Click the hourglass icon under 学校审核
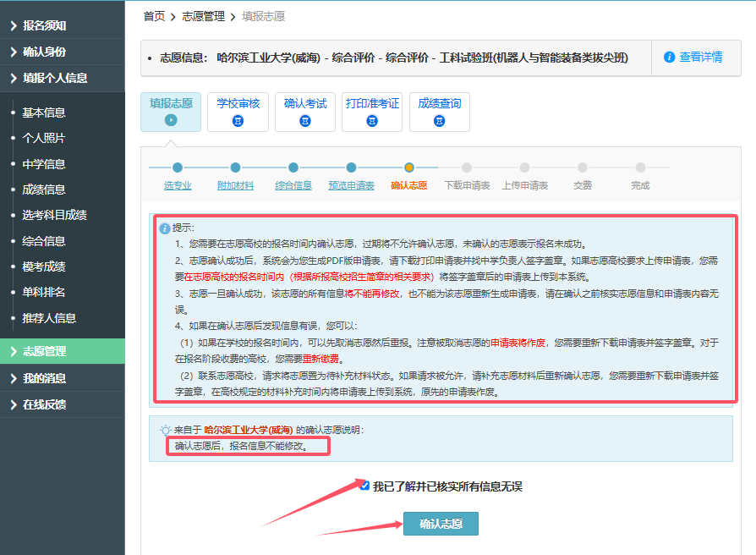Screen dimensions: 756x555 (238, 122)
